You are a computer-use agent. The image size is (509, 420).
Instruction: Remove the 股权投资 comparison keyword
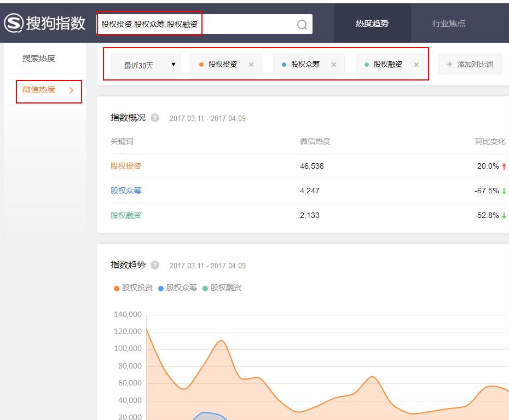tap(251, 64)
